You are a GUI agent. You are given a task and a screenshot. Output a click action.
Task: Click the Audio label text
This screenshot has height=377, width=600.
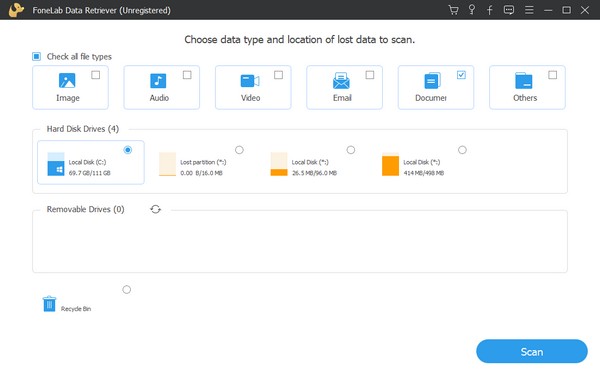[x=159, y=98]
